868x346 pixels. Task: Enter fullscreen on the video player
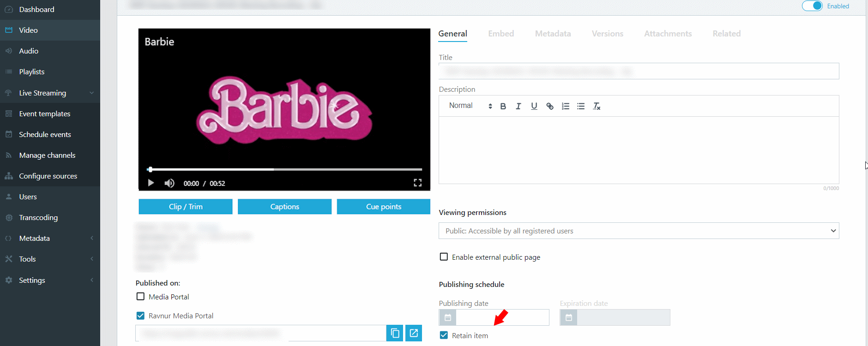[x=417, y=183]
